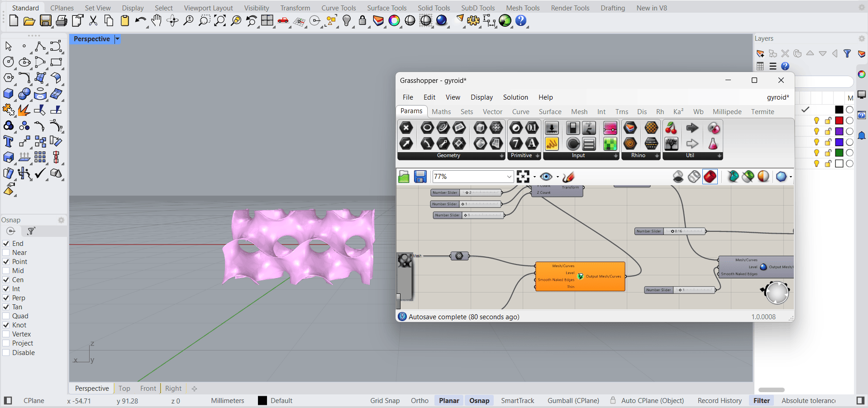Click the red layer color swatch
868x408 pixels.
pyautogui.click(x=839, y=120)
